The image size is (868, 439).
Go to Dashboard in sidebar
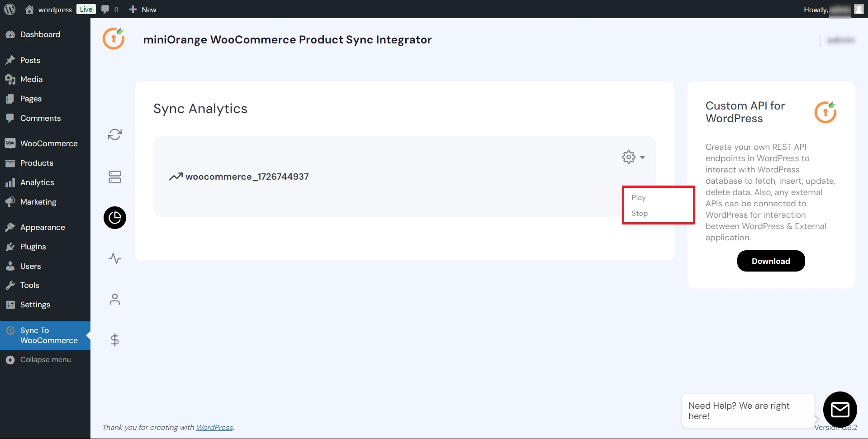[45, 34]
